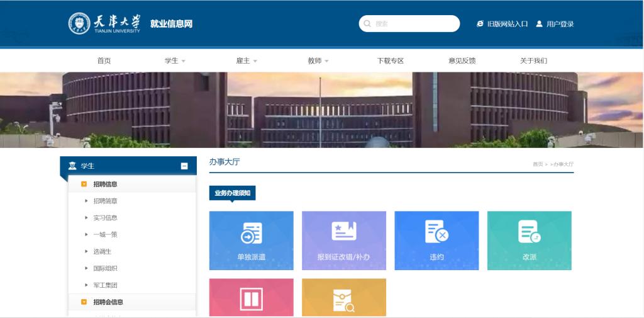Toggle the 招聘会信息 section folder marker

pyautogui.click(x=84, y=302)
